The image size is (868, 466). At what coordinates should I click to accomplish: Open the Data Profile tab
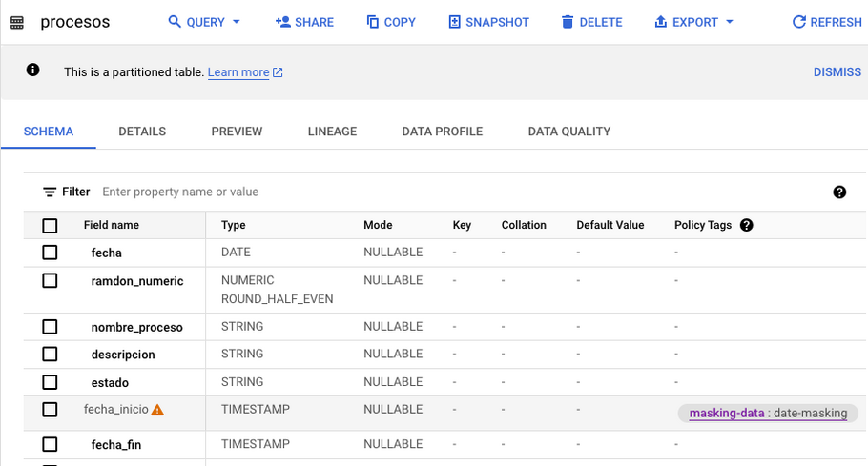tap(443, 132)
